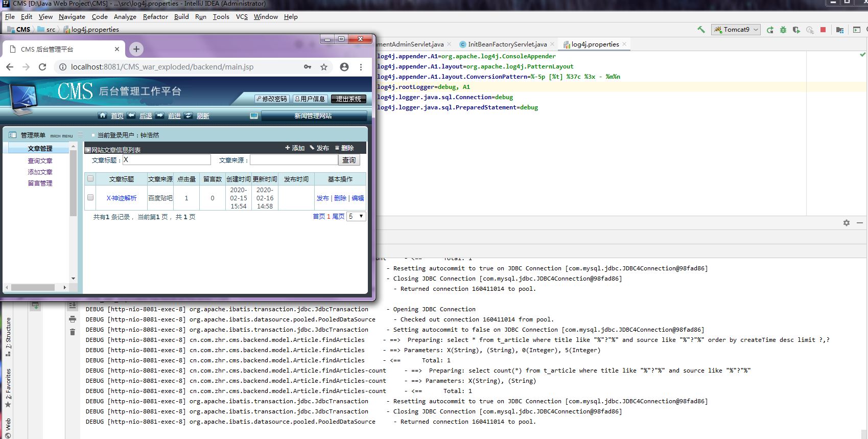This screenshot has height=439, width=868.
Task: Click the 查询 search button
Action: coord(349,160)
